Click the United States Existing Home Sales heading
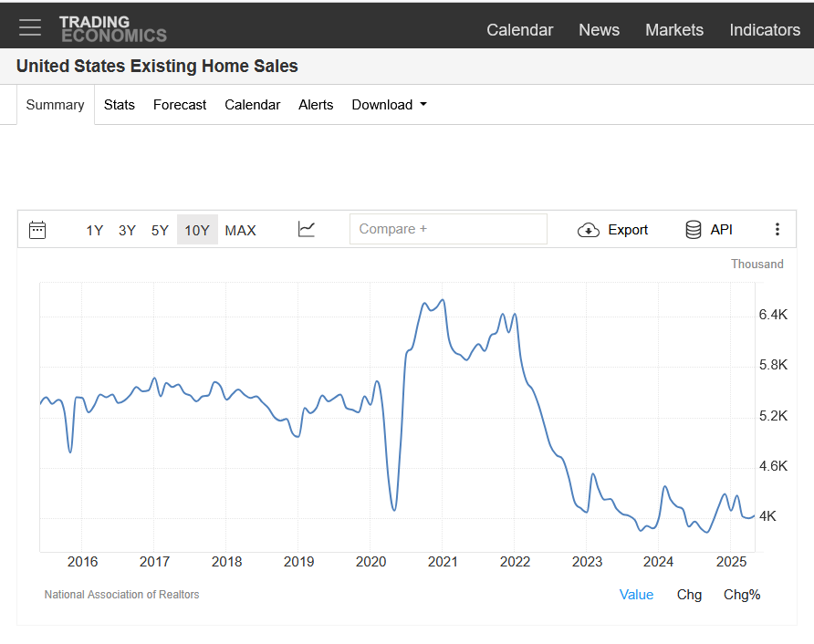Image resolution: width=814 pixels, height=644 pixels. point(157,67)
